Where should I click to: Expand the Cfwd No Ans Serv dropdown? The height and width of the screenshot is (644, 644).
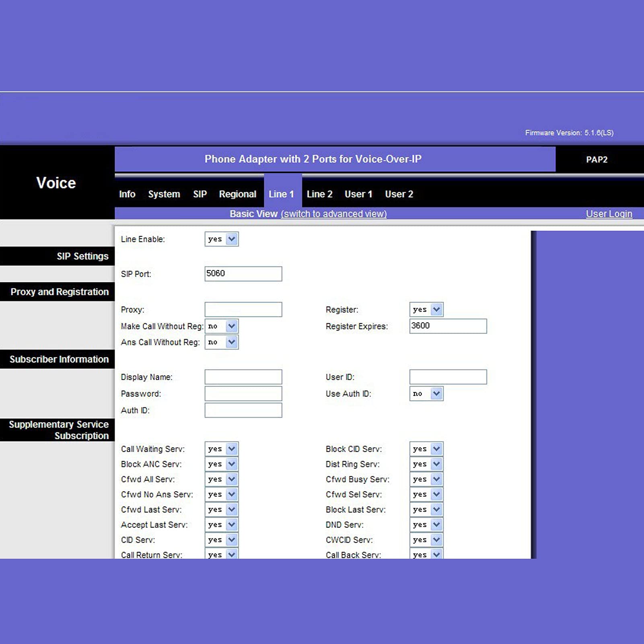(x=222, y=494)
